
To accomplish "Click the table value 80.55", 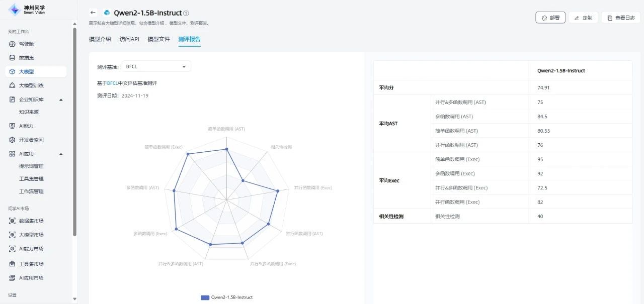I will tap(544, 131).
